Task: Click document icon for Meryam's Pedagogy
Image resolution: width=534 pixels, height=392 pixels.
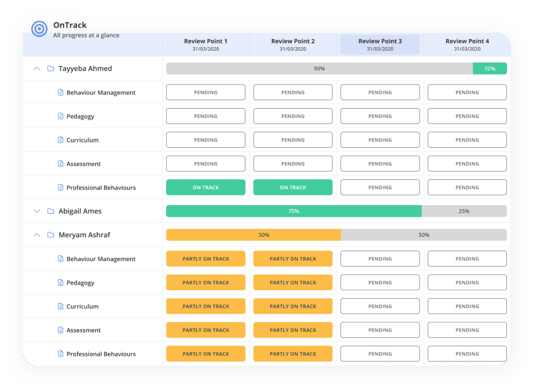Action: tap(60, 282)
